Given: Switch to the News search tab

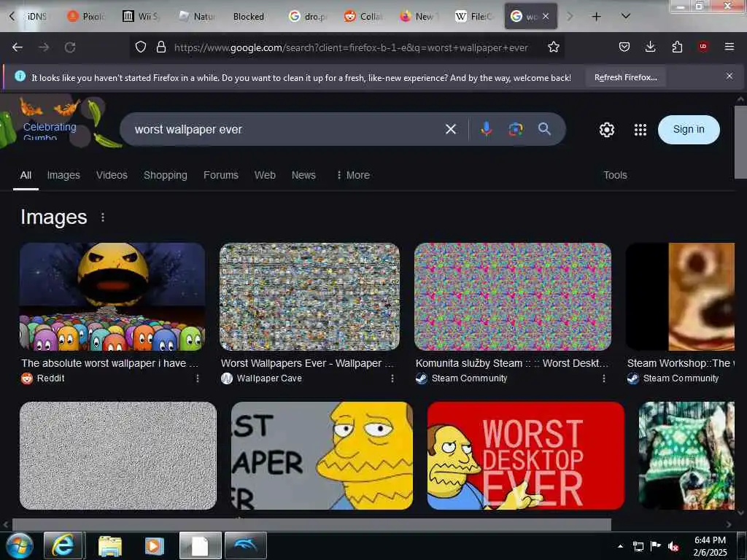Looking at the screenshot, I should tap(303, 175).
